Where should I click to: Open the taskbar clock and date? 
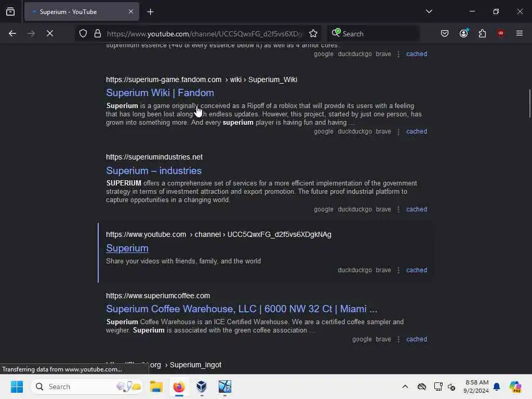pos(476,387)
